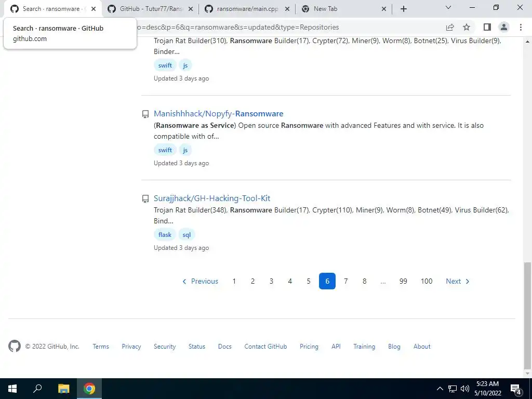Go to results page 2
Viewport: 532px width, 399px height.
coord(253,281)
